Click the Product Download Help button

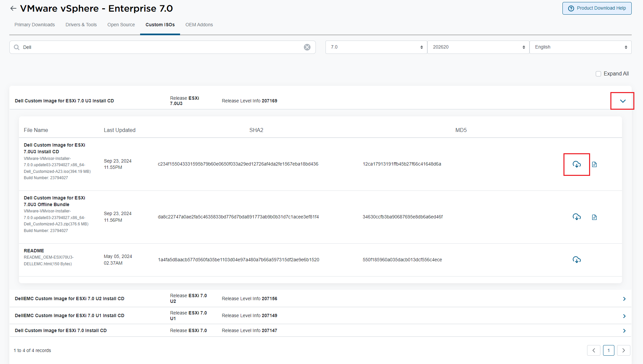point(596,8)
